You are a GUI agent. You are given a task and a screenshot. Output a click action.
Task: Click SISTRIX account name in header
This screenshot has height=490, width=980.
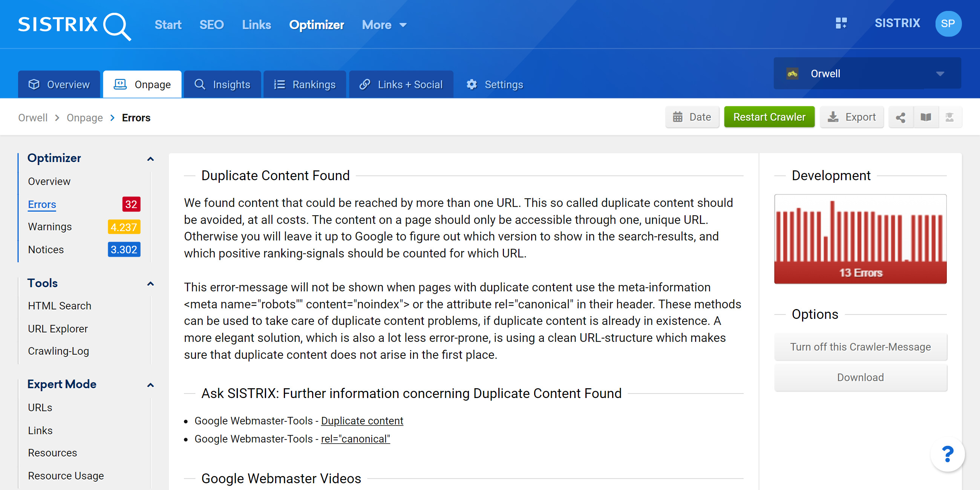tap(897, 23)
